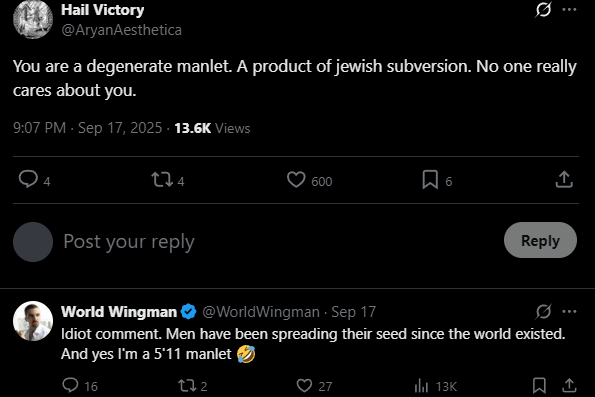Like World Wingman's reply
This screenshot has height=397, width=595.
(304, 386)
